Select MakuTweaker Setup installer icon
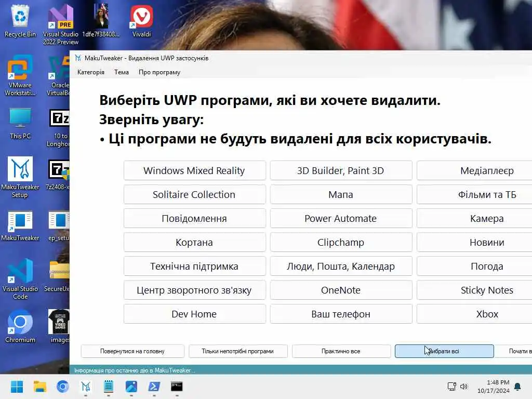Screen dimensions: 532x399 20,177
